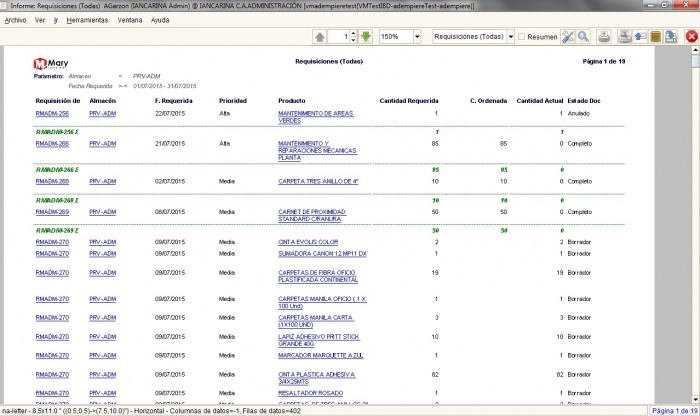Click the Producto column header
700x416 pixels.
pos(292,101)
